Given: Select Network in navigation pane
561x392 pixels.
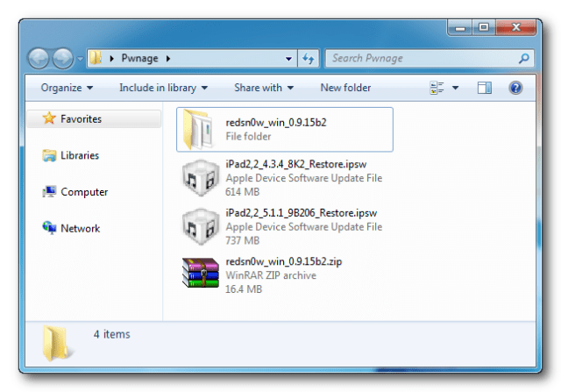Looking at the screenshot, I should (81, 228).
